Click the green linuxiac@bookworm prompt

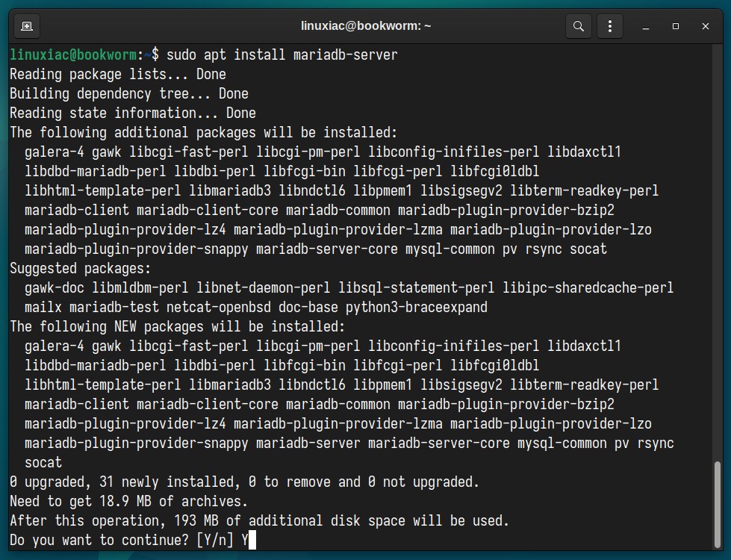[x=73, y=55]
